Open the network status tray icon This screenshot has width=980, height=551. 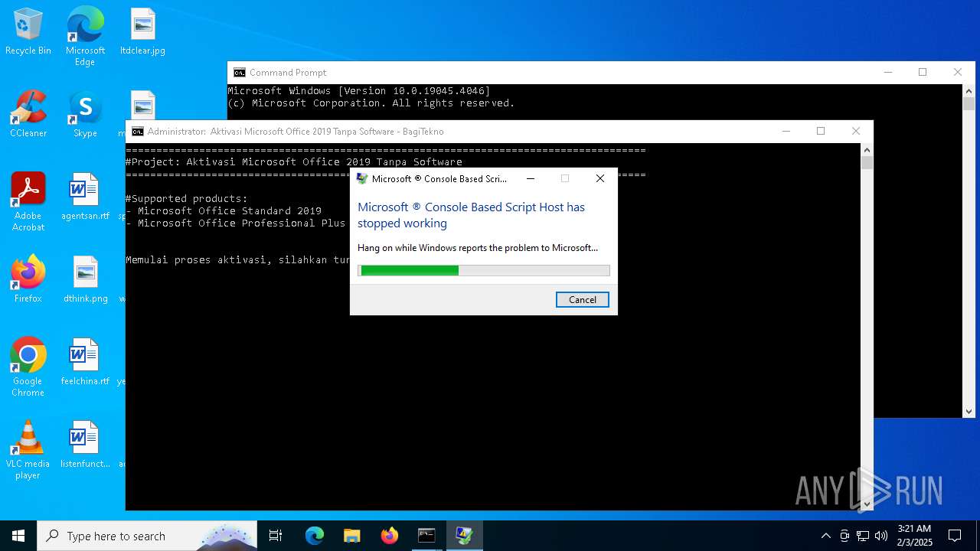point(863,536)
